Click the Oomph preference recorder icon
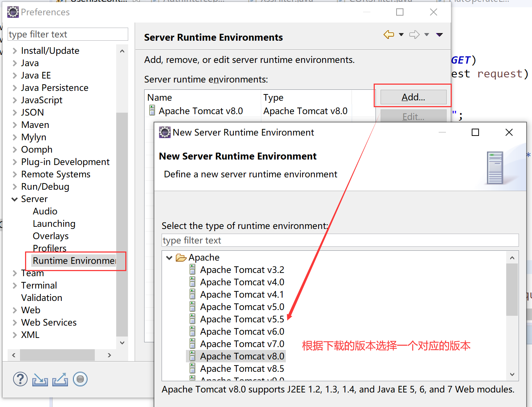The height and width of the screenshot is (407, 532). [80, 379]
